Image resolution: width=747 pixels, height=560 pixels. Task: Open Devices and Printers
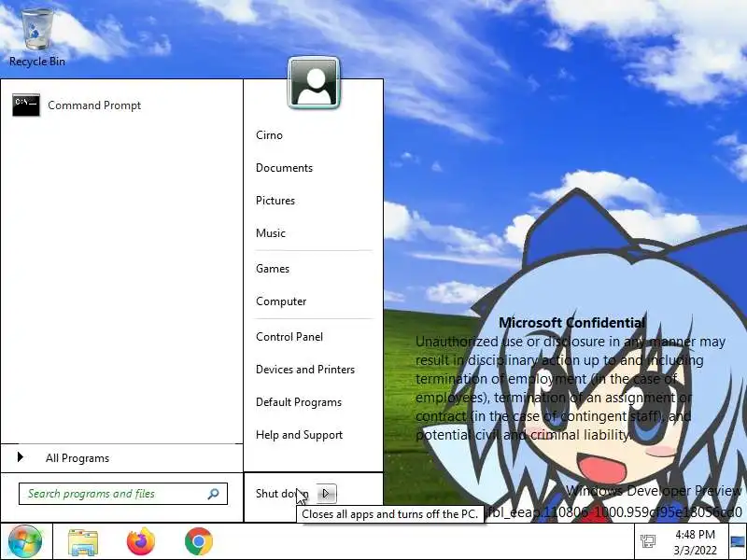pyautogui.click(x=305, y=370)
